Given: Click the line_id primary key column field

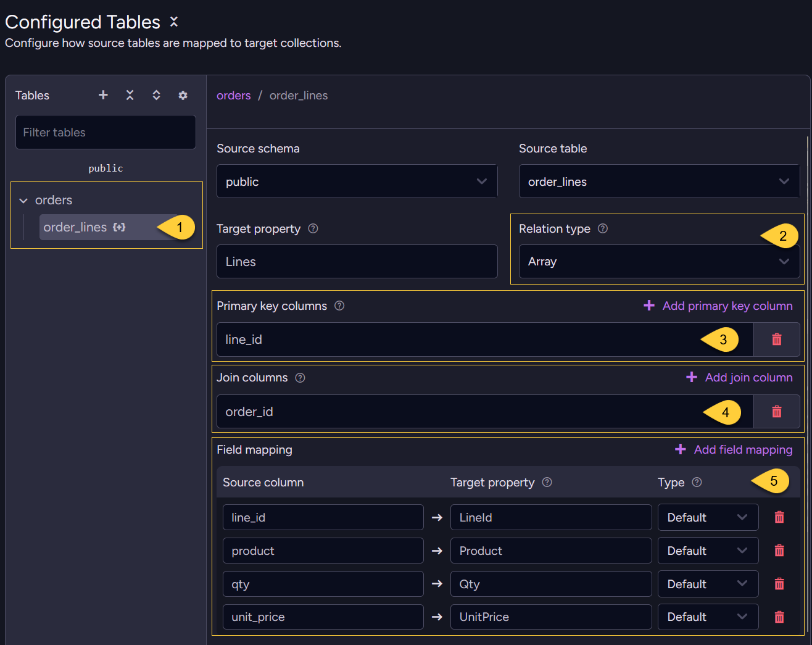Looking at the screenshot, I should tap(485, 339).
